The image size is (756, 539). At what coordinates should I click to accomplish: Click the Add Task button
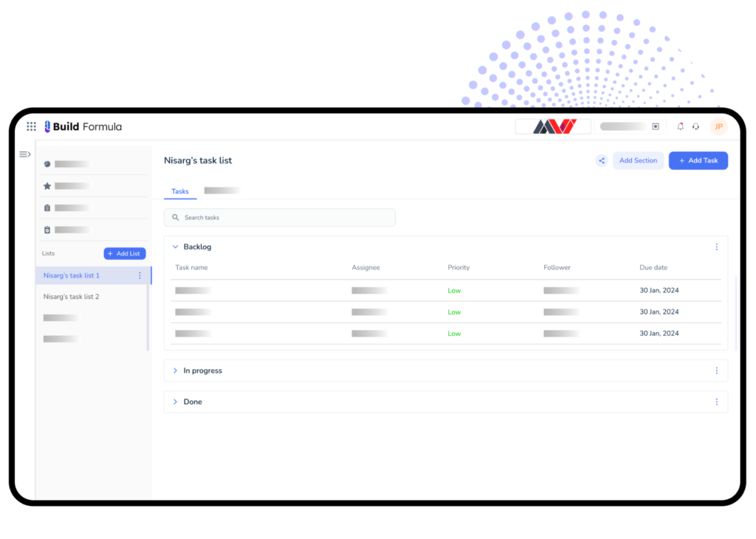pos(698,160)
